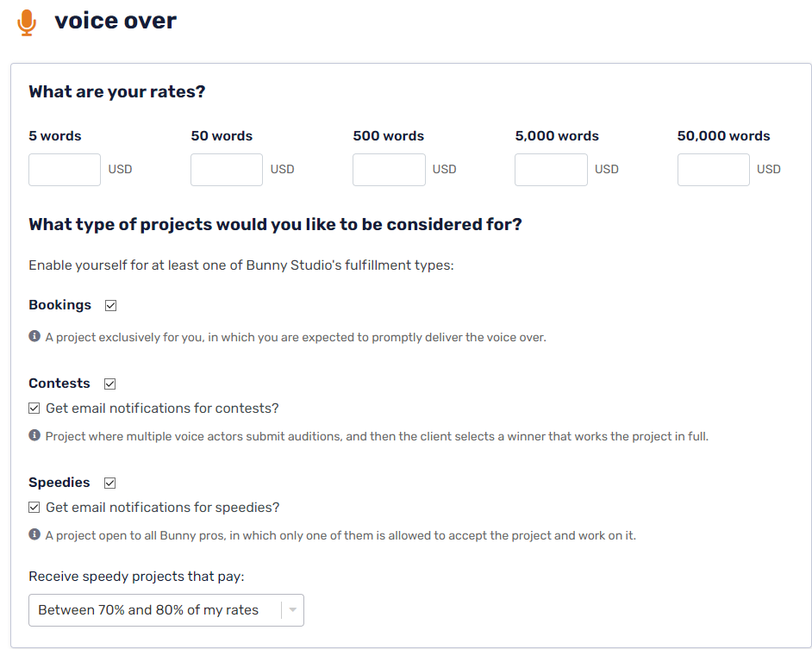Focus the 50,000 words rate field
Screen dimensions: 812x649
point(714,170)
